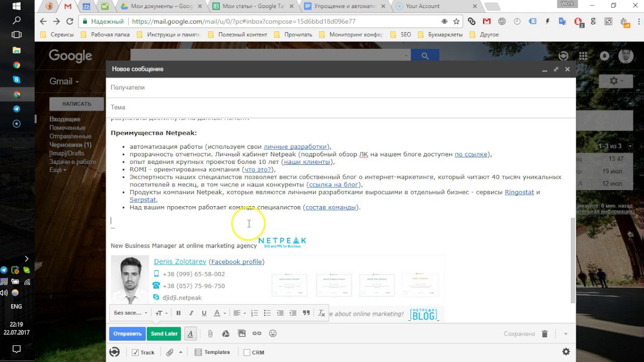Insert a link into the message
The image size is (644, 362).
tap(257, 333)
